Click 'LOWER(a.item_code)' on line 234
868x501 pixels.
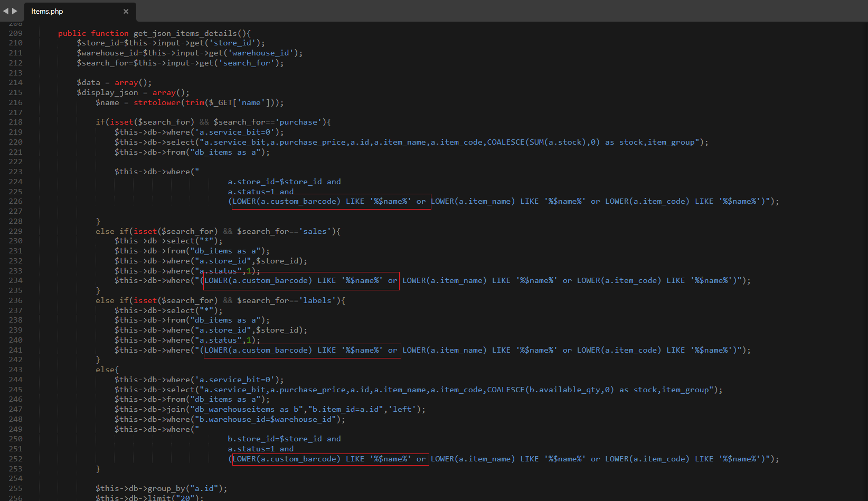pos(619,280)
